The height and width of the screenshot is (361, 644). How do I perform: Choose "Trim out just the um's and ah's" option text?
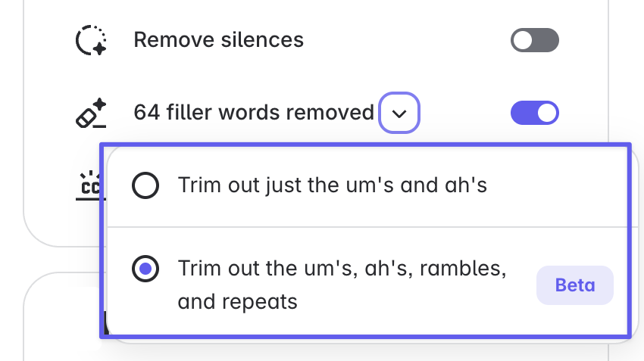(332, 185)
